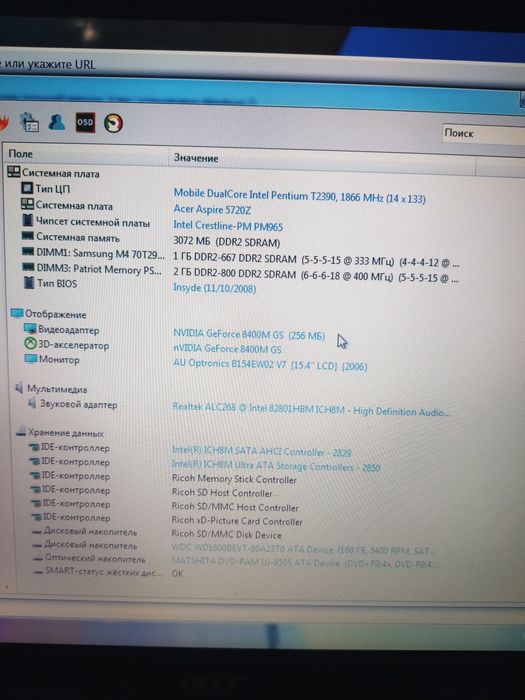Select the Ricoh SD/MMC Disk Device value

[227, 534]
